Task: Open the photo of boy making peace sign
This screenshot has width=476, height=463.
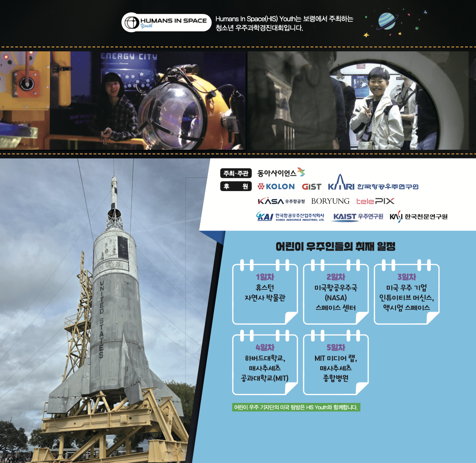Action: (x=361, y=101)
